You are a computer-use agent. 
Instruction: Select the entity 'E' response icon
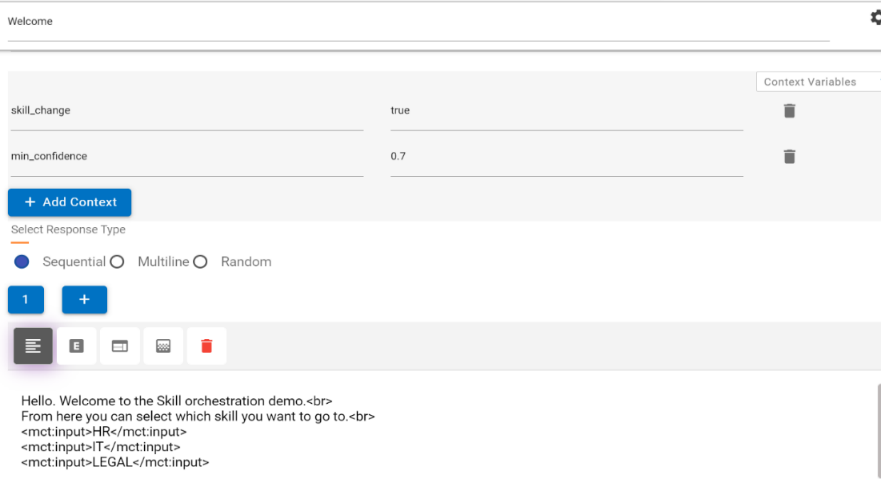pos(76,346)
